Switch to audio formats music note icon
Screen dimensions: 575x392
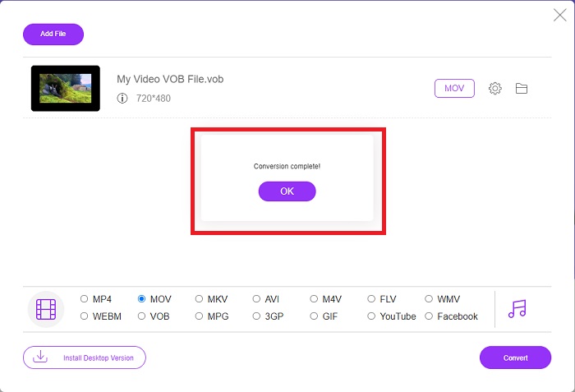tap(517, 309)
